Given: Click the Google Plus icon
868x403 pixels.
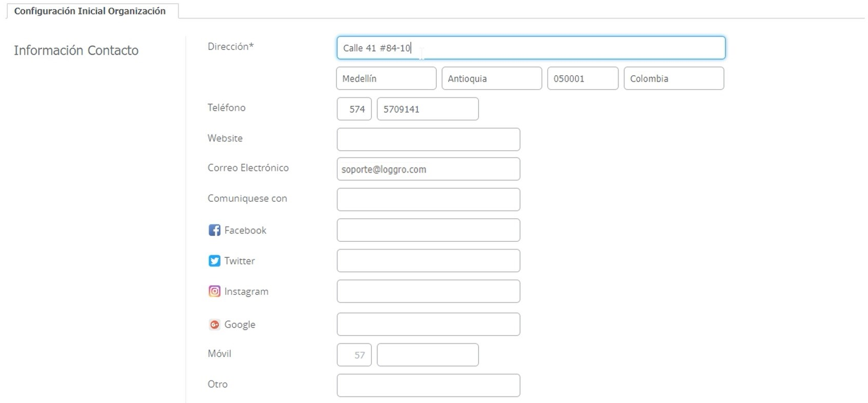Looking at the screenshot, I should tap(214, 325).
